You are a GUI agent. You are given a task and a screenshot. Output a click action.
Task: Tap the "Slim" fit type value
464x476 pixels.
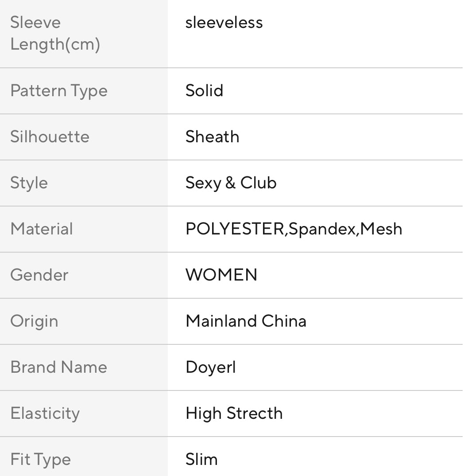click(201, 460)
